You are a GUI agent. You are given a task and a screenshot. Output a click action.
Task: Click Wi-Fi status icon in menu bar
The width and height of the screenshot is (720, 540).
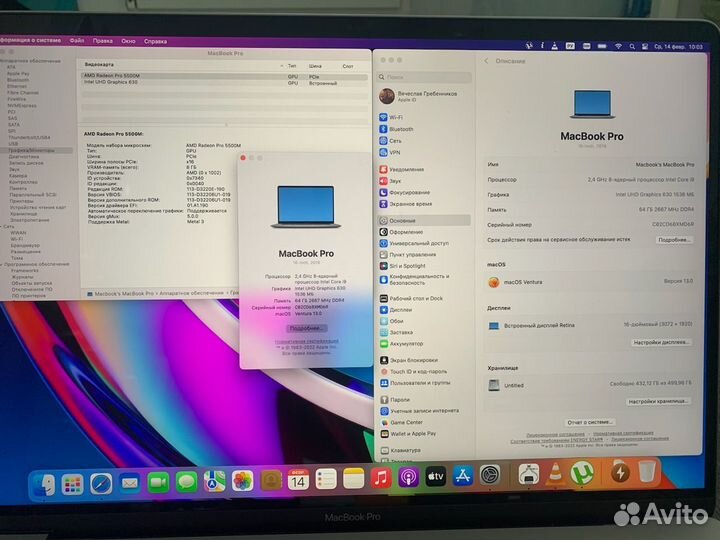[619, 46]
